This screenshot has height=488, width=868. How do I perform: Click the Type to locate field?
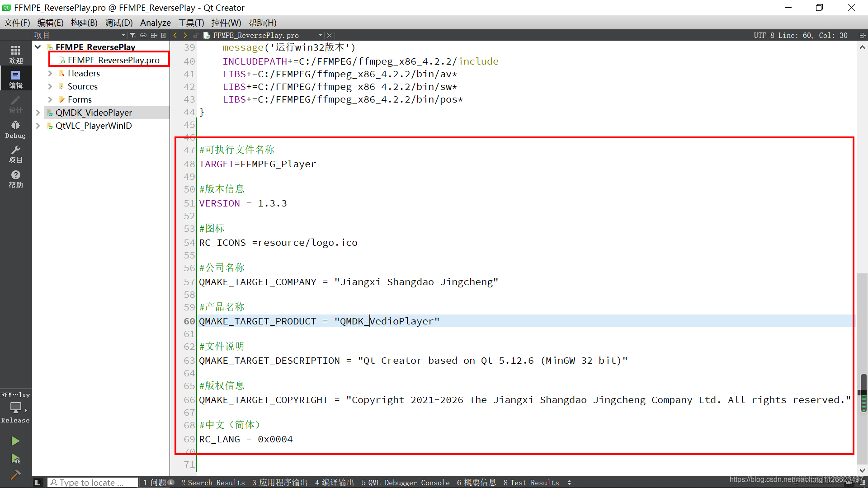tap(92, 483)
